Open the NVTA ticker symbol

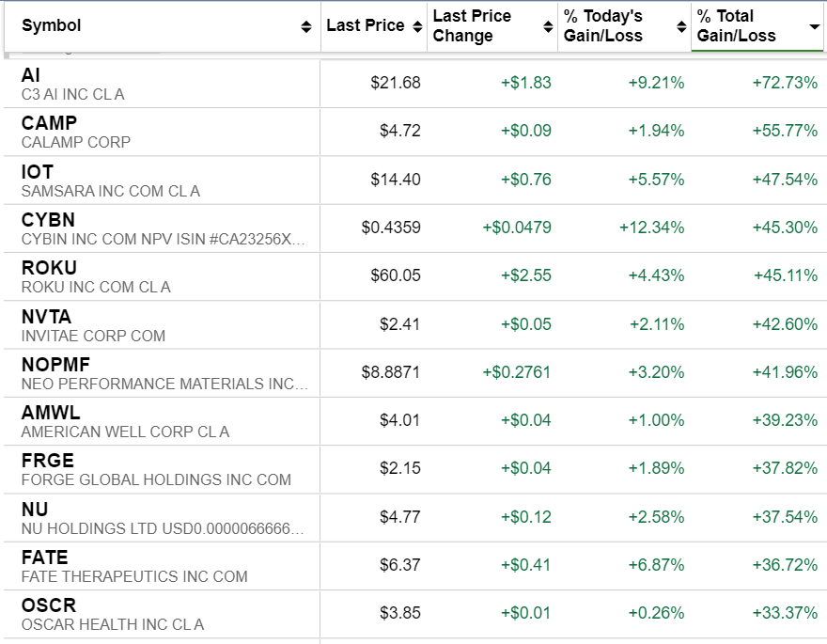pos(46,317)
